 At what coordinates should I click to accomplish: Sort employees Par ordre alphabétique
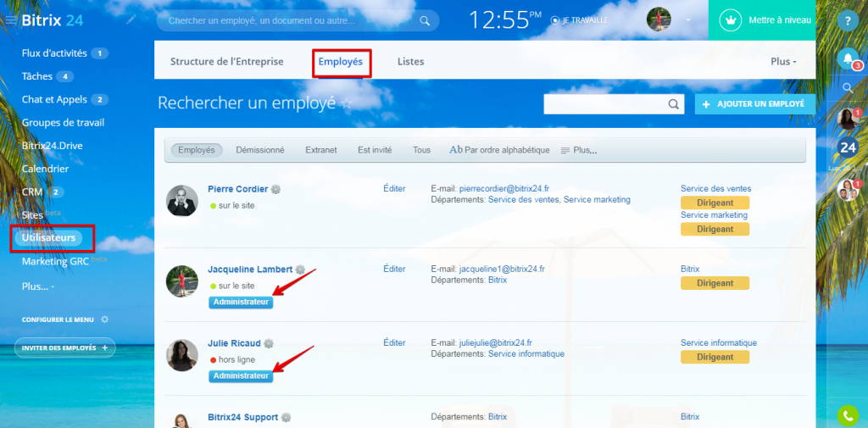[499, 150]
